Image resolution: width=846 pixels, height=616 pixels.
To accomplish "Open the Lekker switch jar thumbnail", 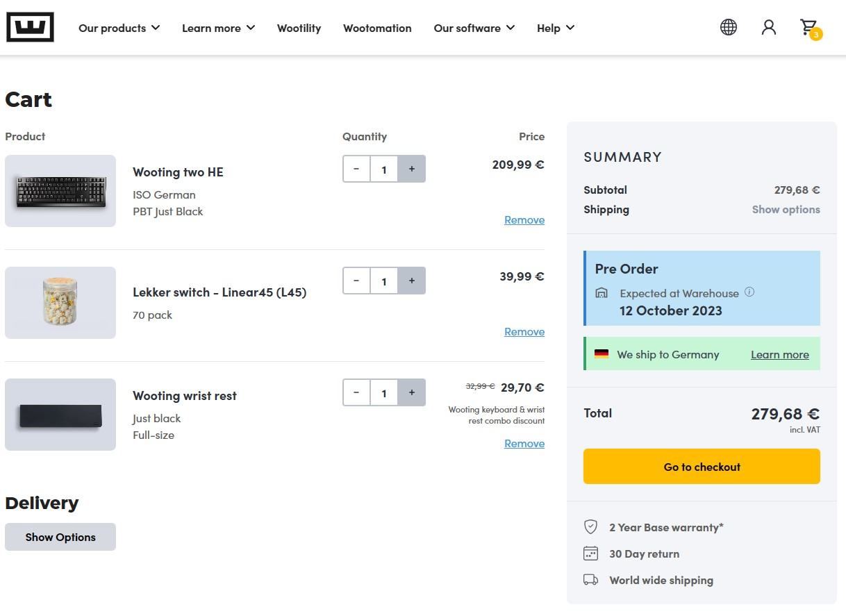I will [x=60, y=303].
